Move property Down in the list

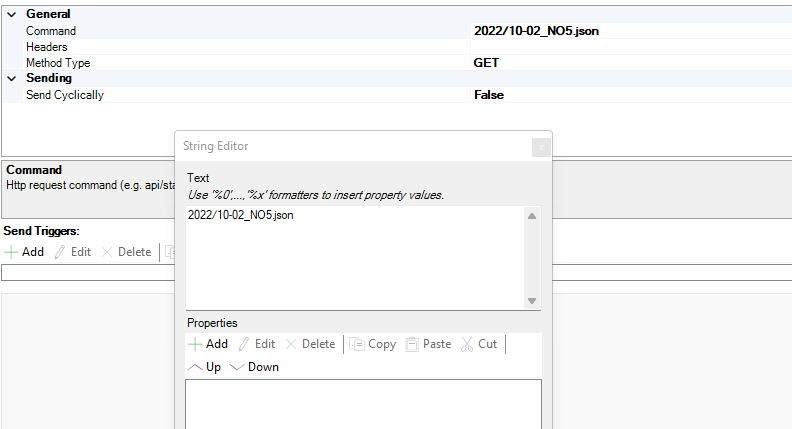254,367
